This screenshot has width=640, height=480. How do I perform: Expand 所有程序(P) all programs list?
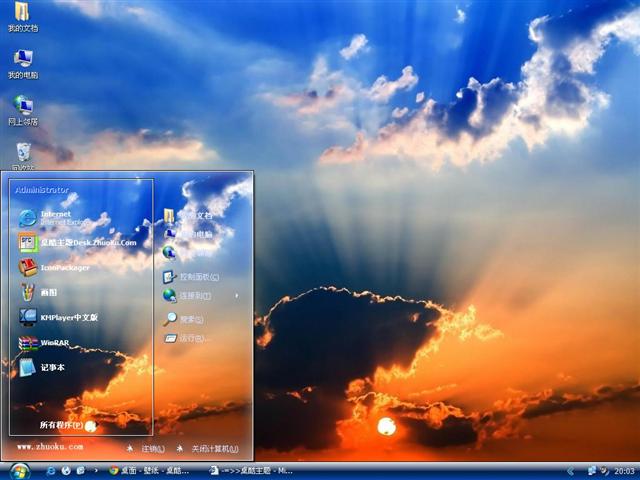tap(68, 425)
